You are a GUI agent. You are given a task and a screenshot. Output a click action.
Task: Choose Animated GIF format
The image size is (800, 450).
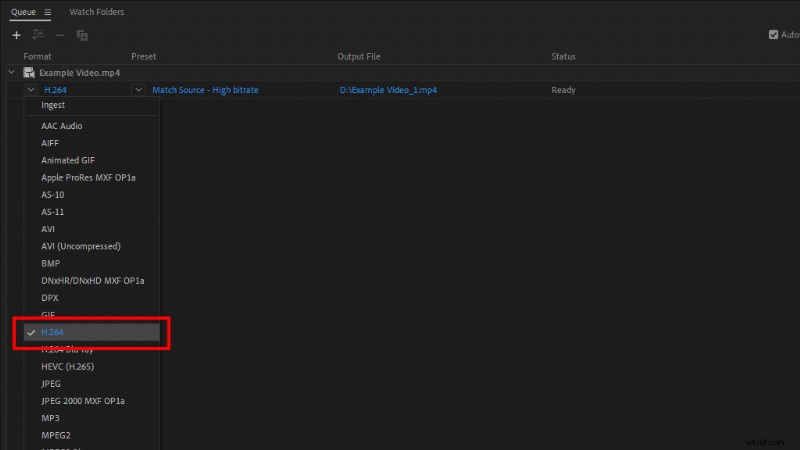(92, 160)
